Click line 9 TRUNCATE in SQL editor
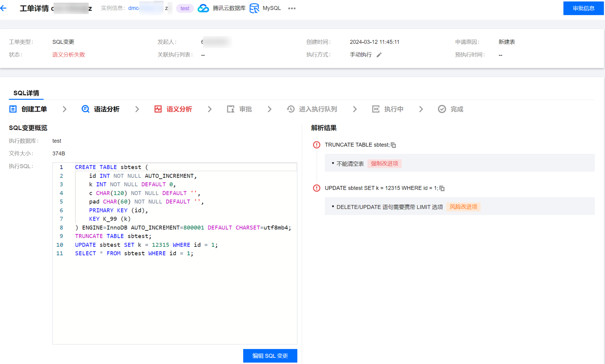Screen dimensions: 605x364 coord(89,236)
